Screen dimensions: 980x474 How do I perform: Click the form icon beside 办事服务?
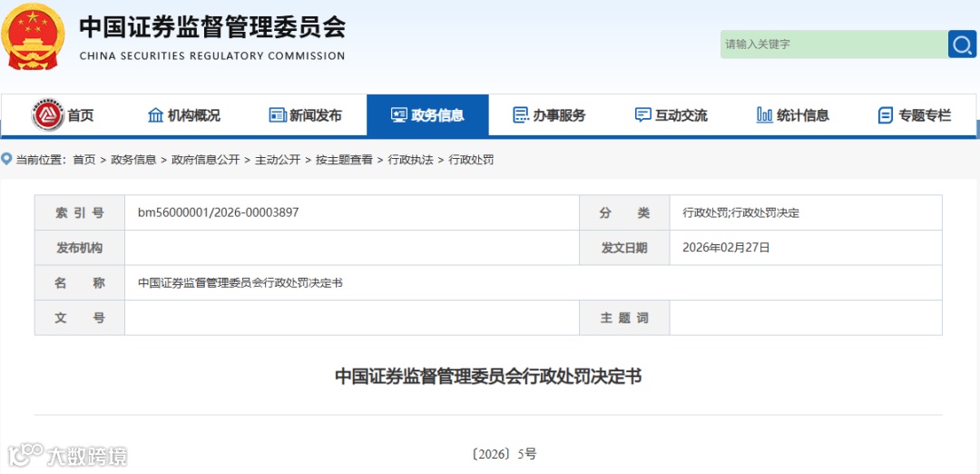click(x=520, y=115)
